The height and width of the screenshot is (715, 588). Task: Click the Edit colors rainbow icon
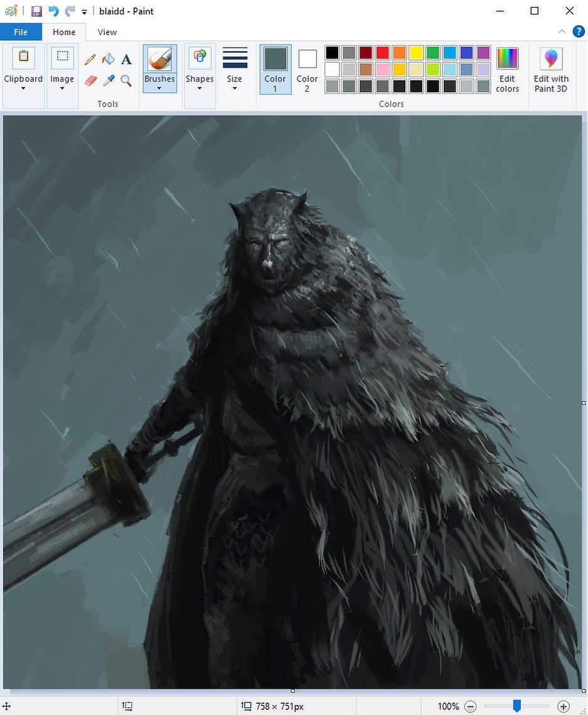[507, 59]
